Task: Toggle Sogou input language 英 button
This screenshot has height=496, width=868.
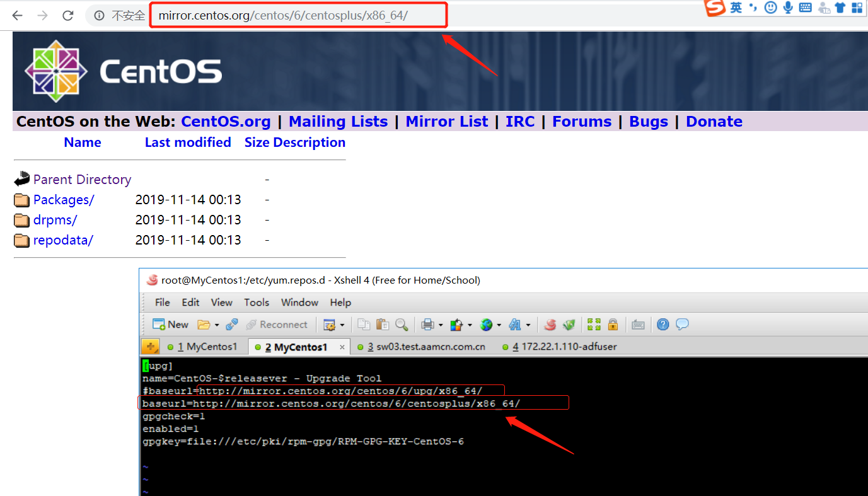Action: 736,8
